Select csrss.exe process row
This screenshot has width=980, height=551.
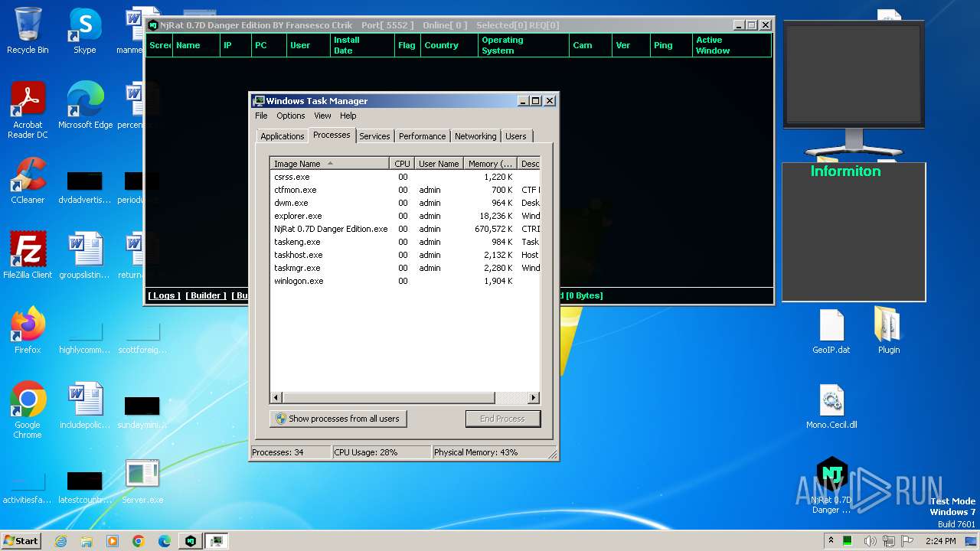coord(405,177)
